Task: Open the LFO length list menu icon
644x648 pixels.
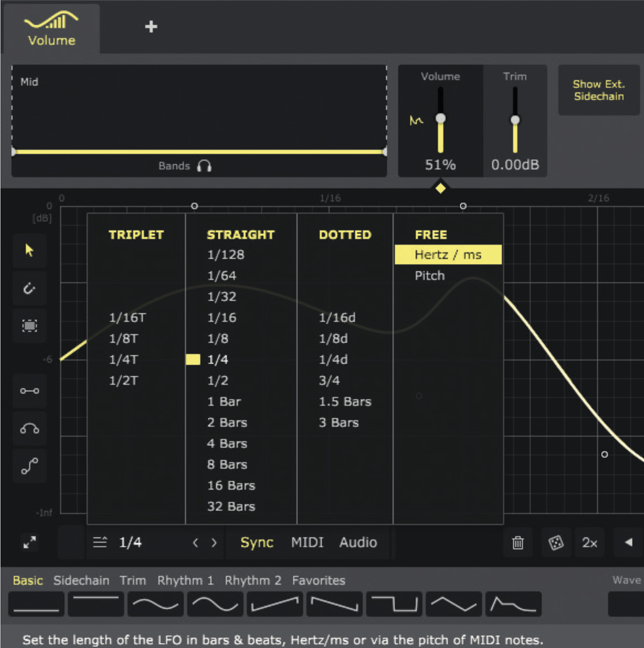Action: (x=100, y=542)
